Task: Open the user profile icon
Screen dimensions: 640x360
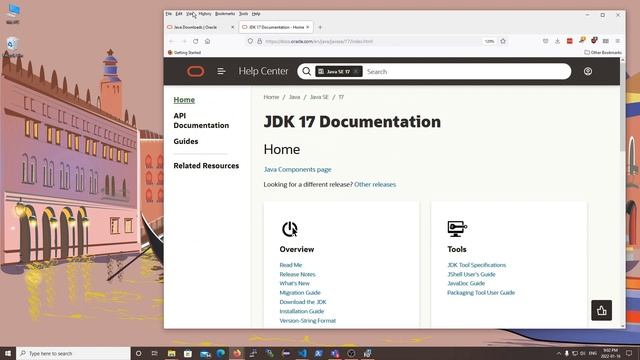Action: (588, 71)
